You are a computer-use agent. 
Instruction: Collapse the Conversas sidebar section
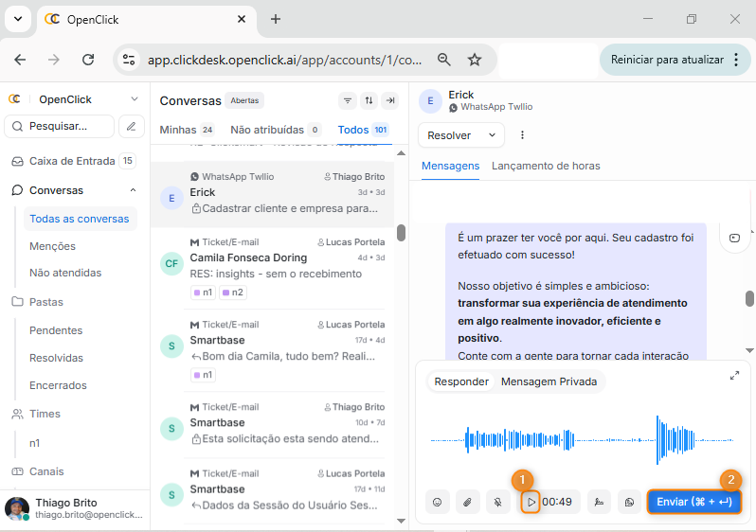tap(133, 190)
